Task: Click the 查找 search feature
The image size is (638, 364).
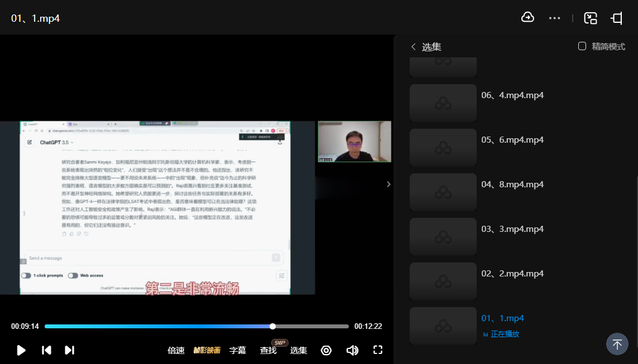Action: (268, 350)
